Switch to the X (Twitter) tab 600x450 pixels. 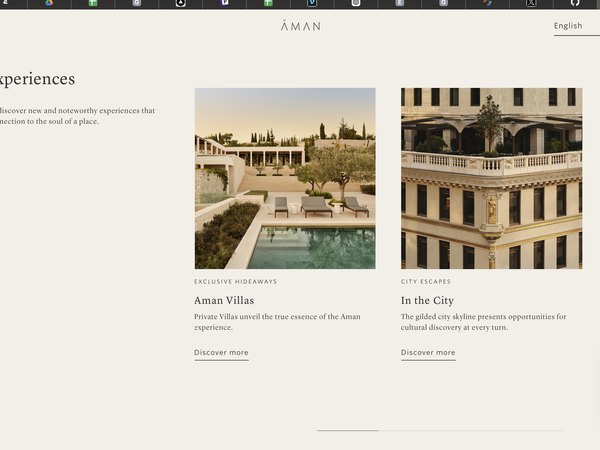pyautogui.click(x=531, y=3)
